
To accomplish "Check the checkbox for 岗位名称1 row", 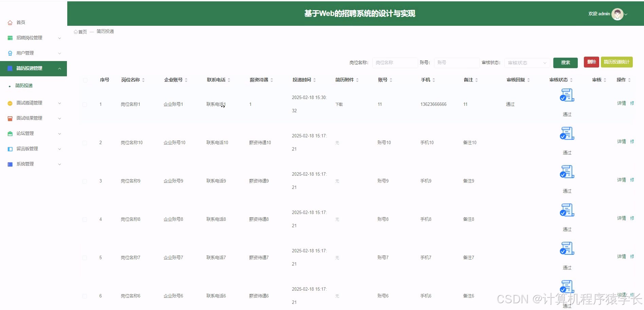I will [85, 104].
